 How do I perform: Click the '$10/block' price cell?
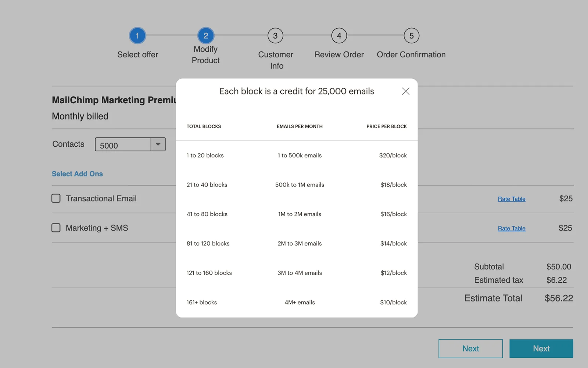coord(394,303)
